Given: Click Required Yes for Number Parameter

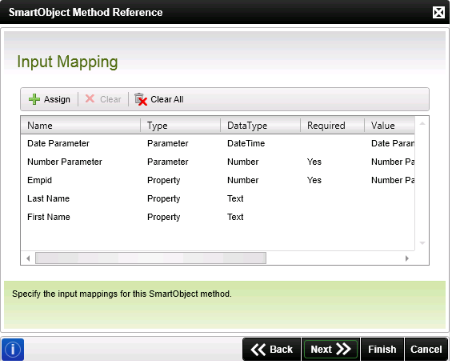Looking at the screenshot, I should [314, 162].
